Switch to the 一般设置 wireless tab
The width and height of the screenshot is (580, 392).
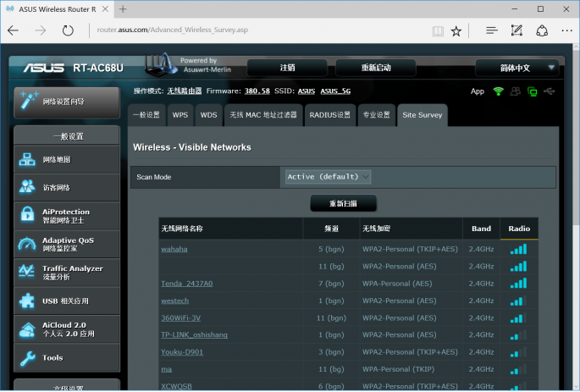pyautogui.click(x=146, y=115)
